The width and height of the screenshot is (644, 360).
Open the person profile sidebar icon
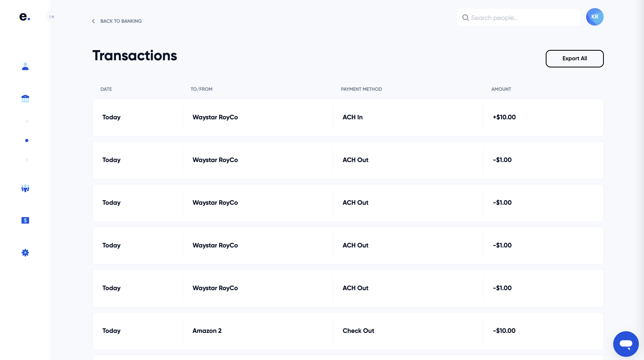(25, 66)
